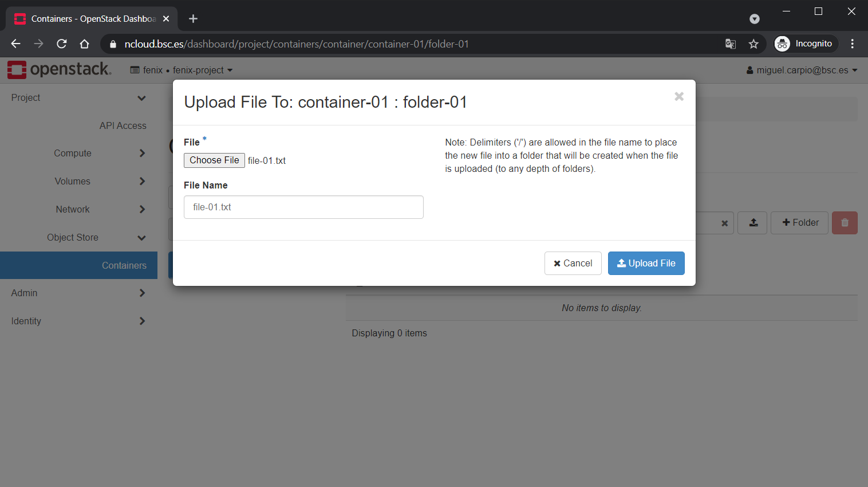Select the Containers - OpenStack Dashboard tab
Screen dimensions: 868x487
tap(92, 19)
